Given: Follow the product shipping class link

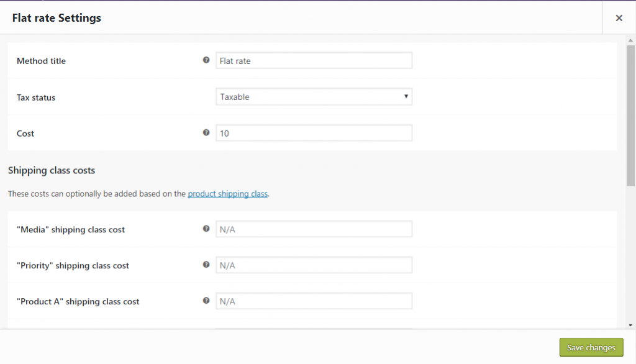Looking at the screenshot, I should coord(227,193).
